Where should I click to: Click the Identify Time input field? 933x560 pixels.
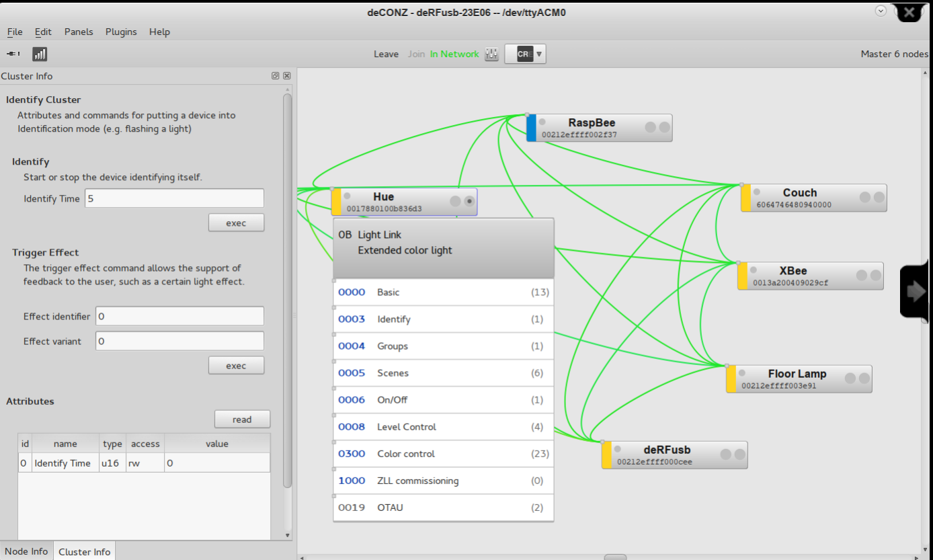[174, 198]
